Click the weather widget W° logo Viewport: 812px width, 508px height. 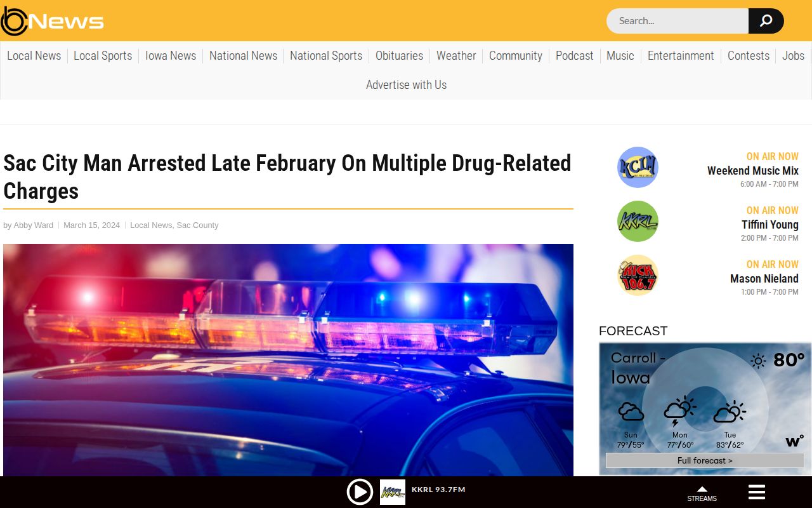[x=794, y=441]
